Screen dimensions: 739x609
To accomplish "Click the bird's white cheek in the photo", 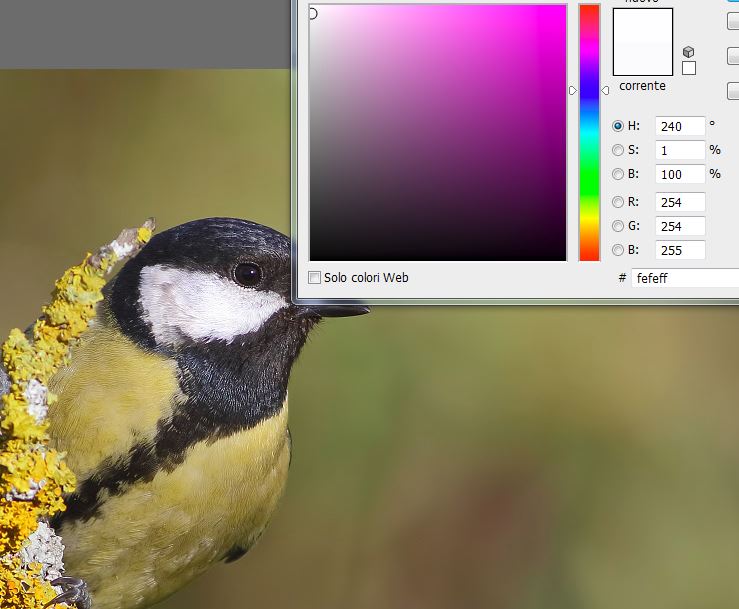I will (x=207, y=304).
